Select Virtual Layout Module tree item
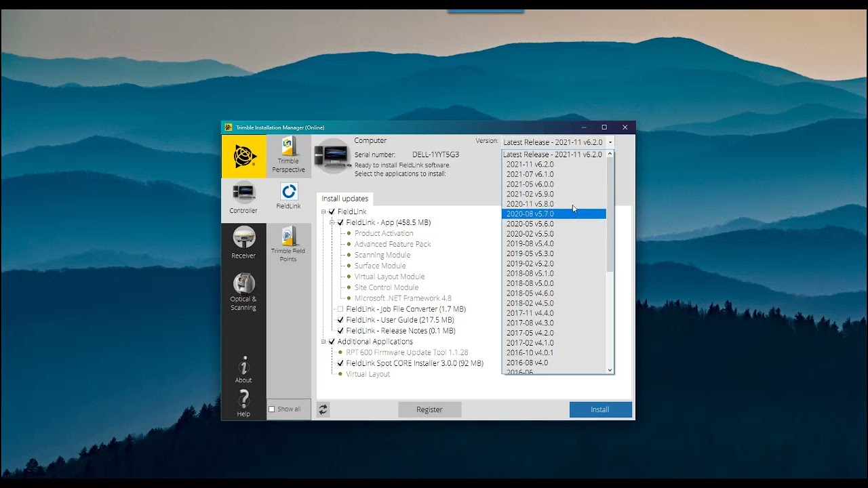This screenshot has width=868, height=488. tap(390, 277)
